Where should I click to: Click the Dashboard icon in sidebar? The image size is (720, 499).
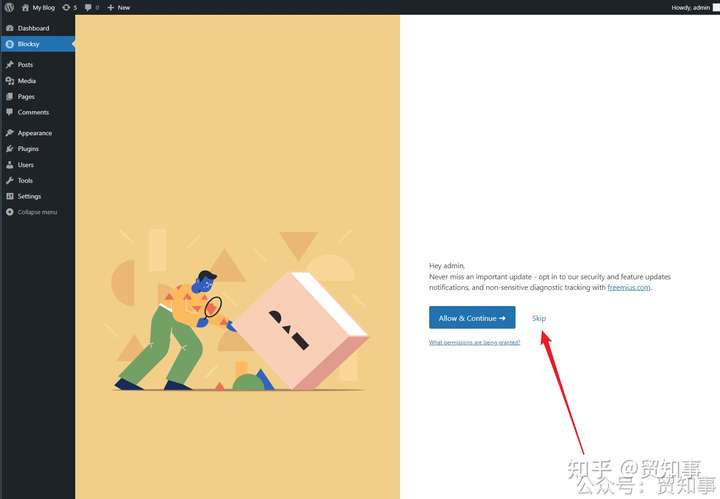[10, 28]
